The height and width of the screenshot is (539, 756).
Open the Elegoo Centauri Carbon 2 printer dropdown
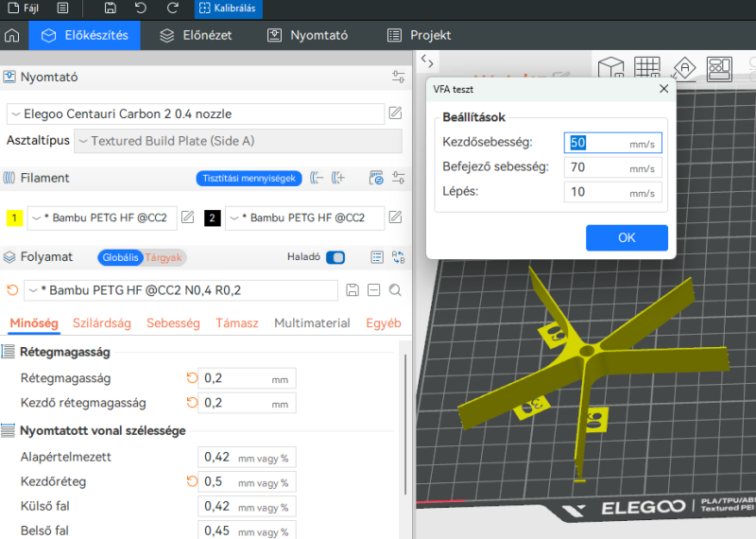pyautogui.click(x=196, y=114)
